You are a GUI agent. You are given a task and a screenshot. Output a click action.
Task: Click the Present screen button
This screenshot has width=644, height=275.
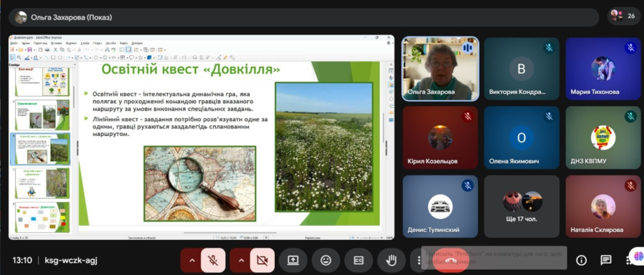click(x=293, y=260)
